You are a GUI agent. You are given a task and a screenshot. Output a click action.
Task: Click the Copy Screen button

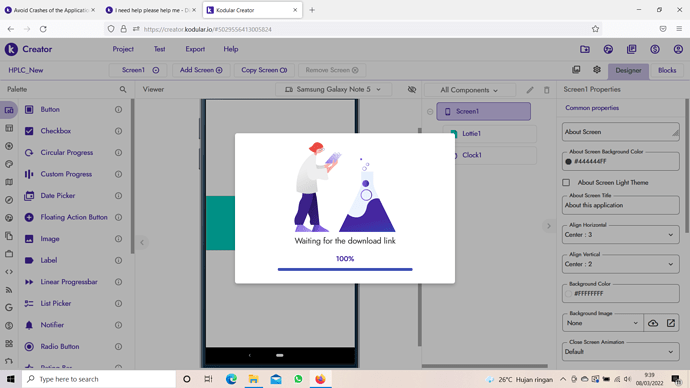[x=264, y=70]
